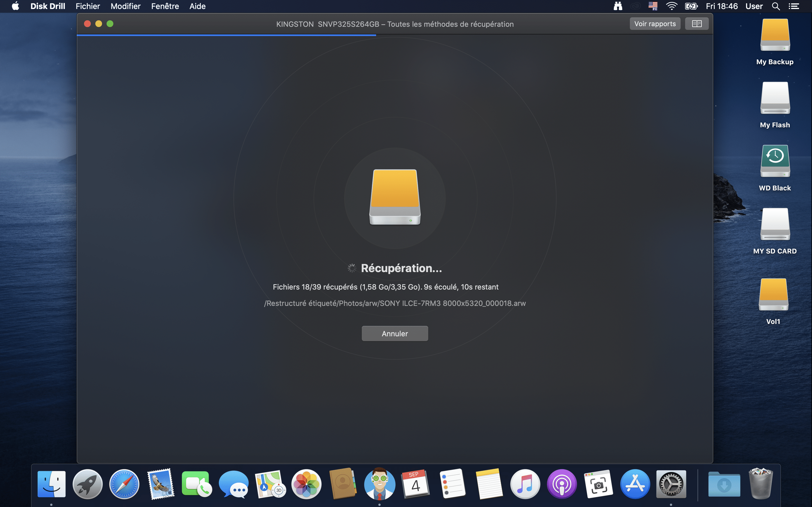Open the Fenêtre menu
Image resolution: width=812 pixels, height=507 pixels.
click(x=165, y=6)
